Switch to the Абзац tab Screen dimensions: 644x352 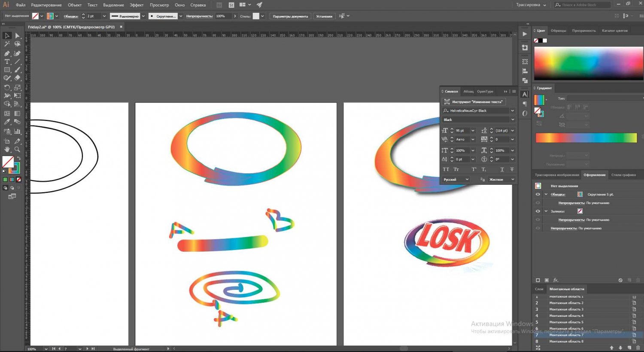click(468, 91)
